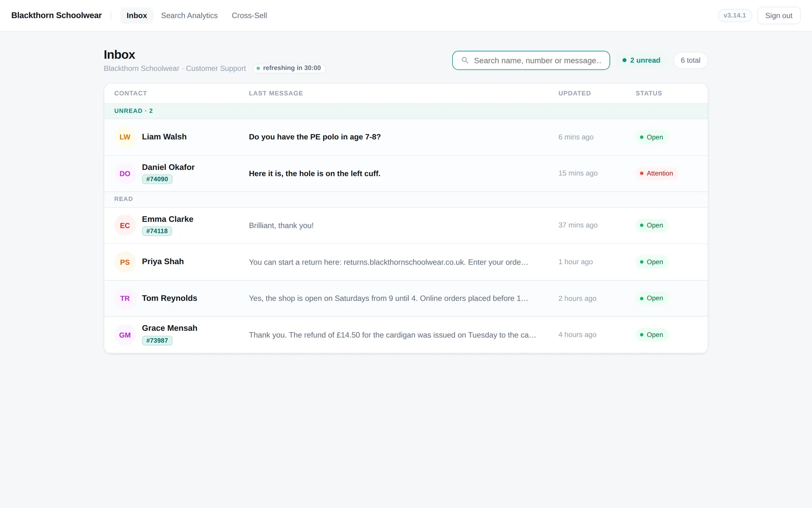Click Tom Reynolds' Open status badge
Screen dimensions: 812x508
652,298
